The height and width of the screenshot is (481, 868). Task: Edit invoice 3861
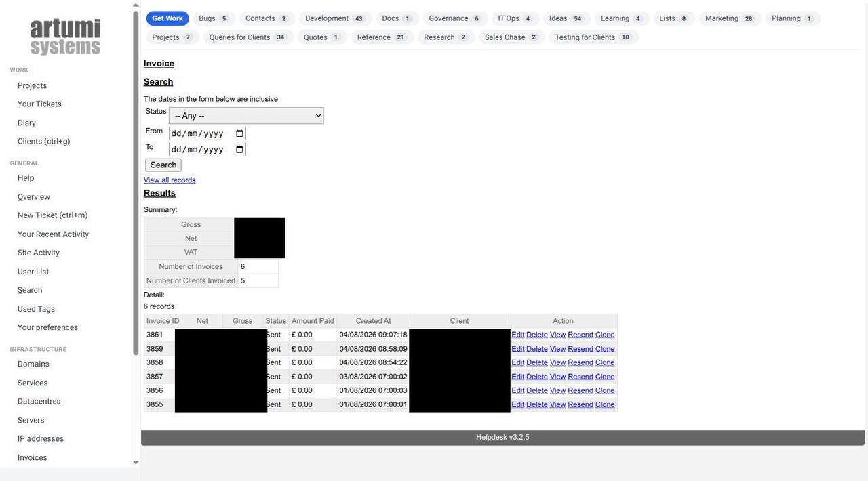pyautogui.click(x=518, y=335)
